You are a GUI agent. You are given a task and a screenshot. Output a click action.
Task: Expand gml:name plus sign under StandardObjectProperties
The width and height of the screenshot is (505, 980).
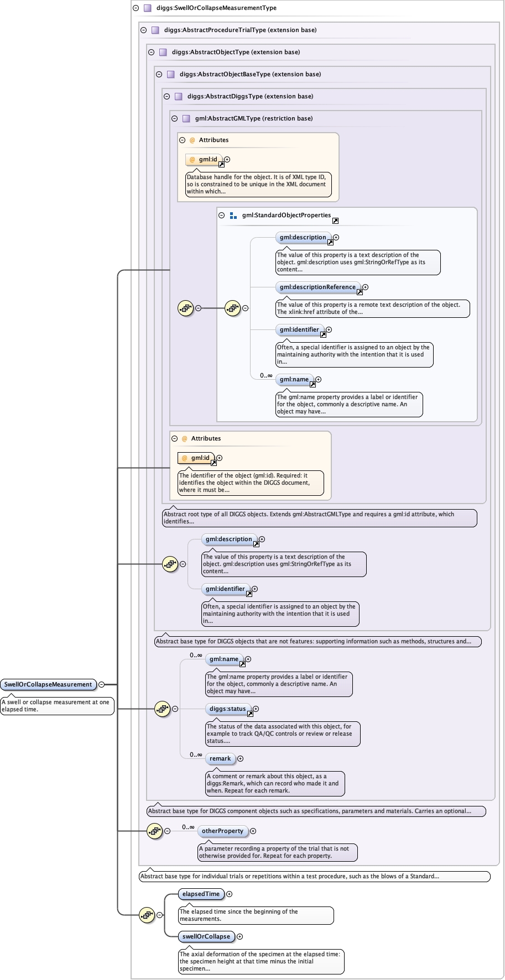(318, 379)
